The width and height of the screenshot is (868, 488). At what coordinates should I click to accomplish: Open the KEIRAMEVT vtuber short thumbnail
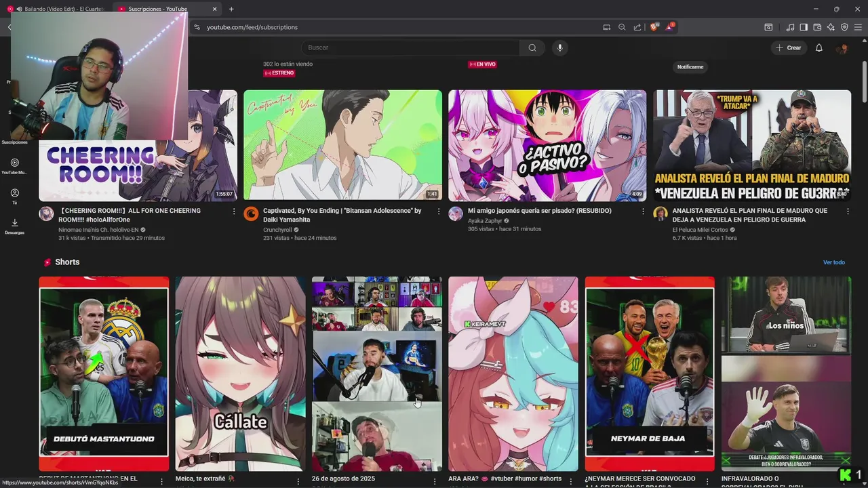pos(513,373)
